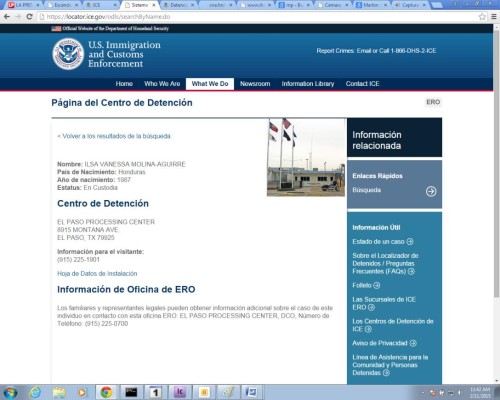Viewport: 500px width, 400px height.
Task: Switch to the Detenci browser tab
Action: [x=178, y=5]
